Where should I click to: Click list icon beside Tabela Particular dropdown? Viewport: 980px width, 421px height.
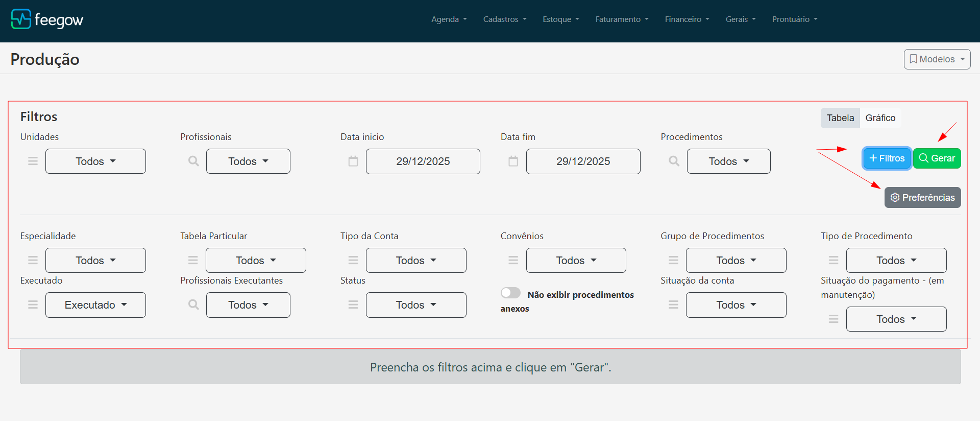pos(193,260)
